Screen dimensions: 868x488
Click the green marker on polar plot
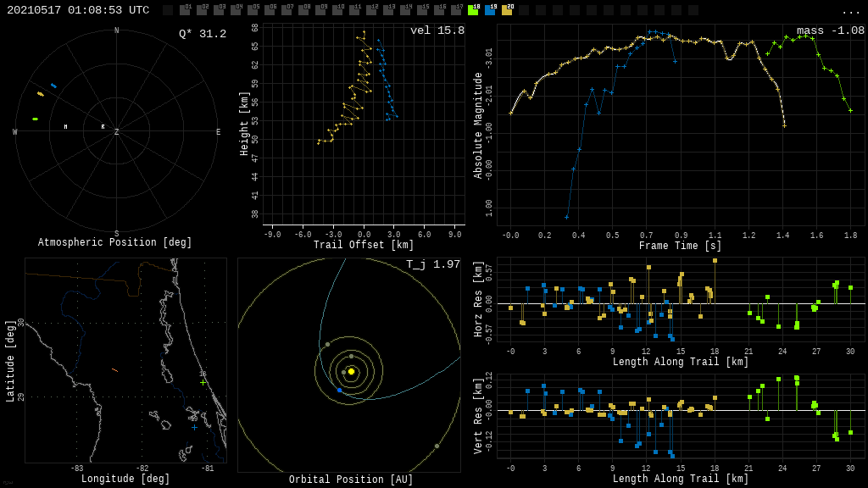[35, 119]
